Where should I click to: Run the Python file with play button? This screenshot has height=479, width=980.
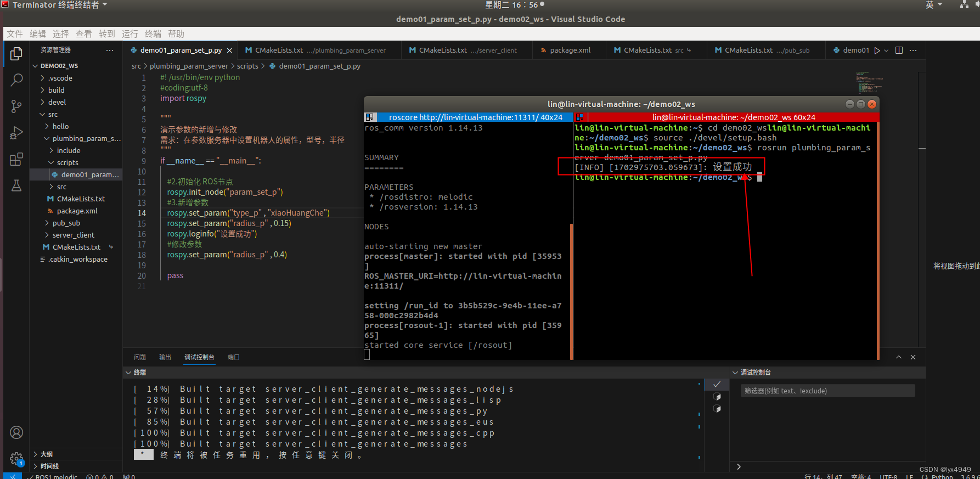pyautogui.click(x=877, y=50)
